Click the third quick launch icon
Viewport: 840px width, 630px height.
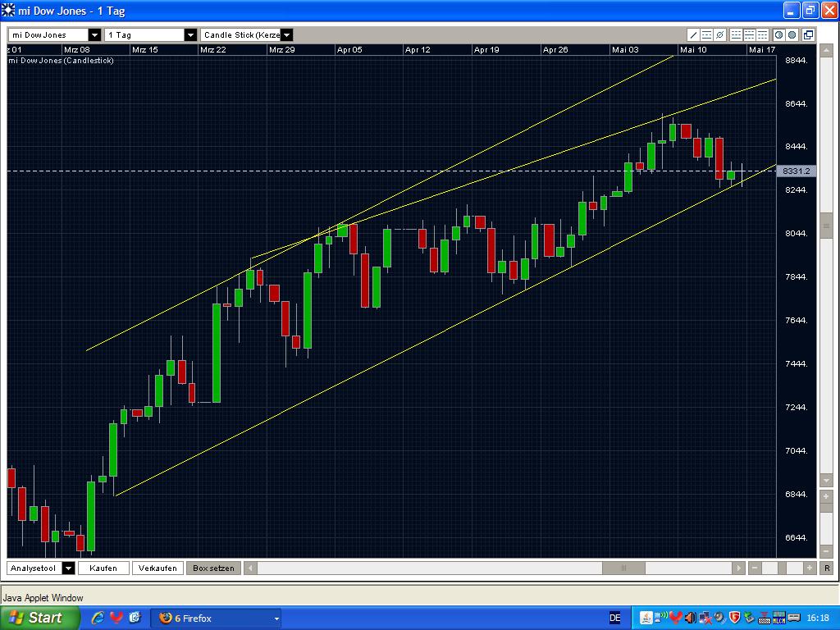coord(135,618)
